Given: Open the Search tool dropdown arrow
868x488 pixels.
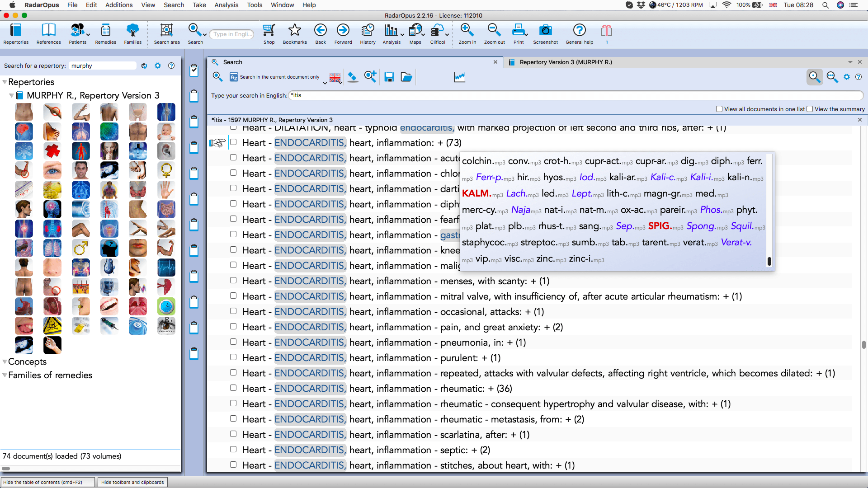Looking at the screenshot, I should coord(205,35).
